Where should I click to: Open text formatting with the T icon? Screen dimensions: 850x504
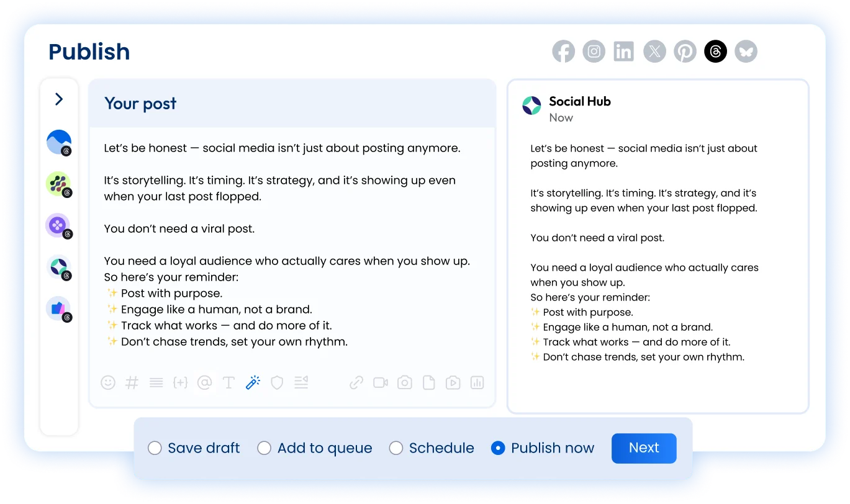228,382
